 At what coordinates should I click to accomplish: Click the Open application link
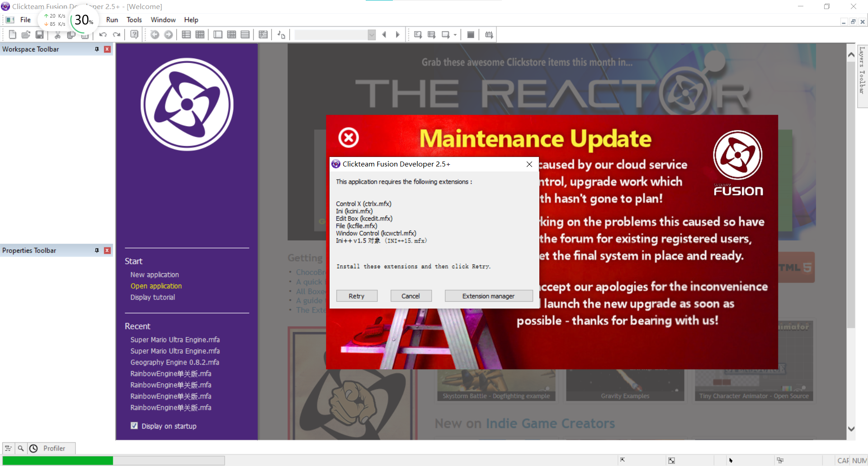156,286
